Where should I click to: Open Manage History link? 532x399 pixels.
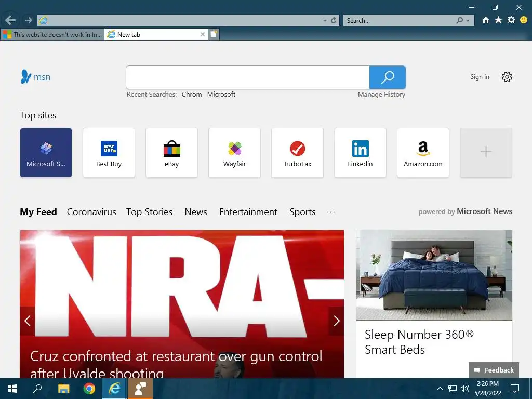click(x=381, y=95)
